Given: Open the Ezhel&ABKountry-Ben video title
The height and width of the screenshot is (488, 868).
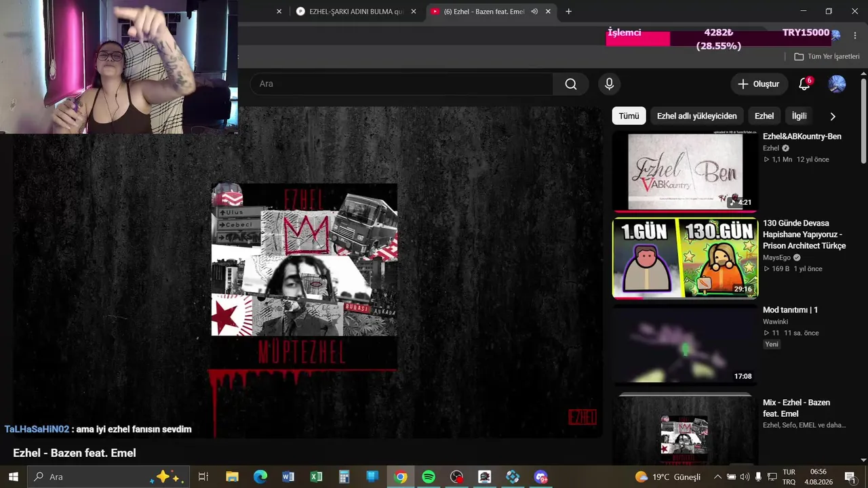Looking at the screenshot, I should (x=802, y=136).
